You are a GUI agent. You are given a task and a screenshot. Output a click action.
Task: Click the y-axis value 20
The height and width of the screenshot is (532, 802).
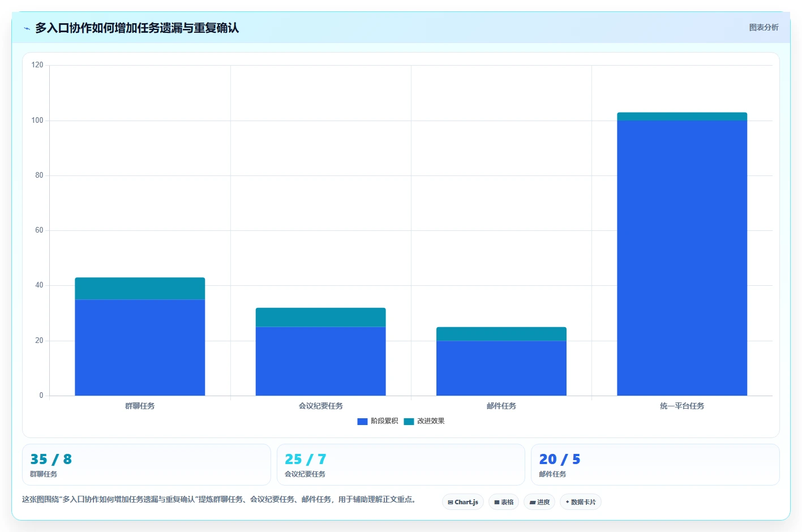tap(39, 341)
